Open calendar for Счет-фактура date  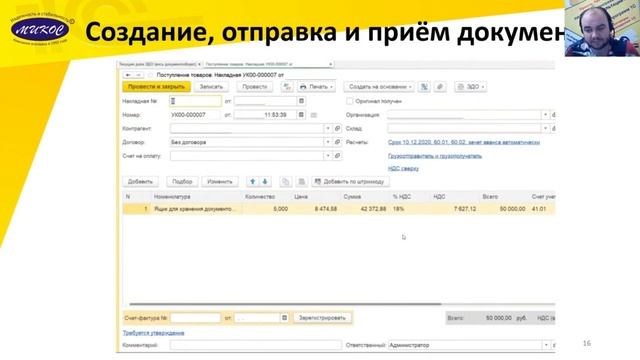click(x=284, y=318)
